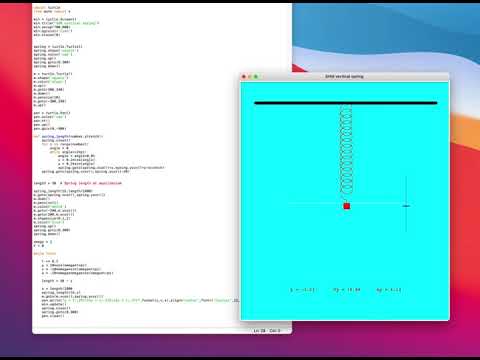Click the "pen = turtle.Pen()" code line
This screenshot has height=360, width=480.
tap(52, 113)
